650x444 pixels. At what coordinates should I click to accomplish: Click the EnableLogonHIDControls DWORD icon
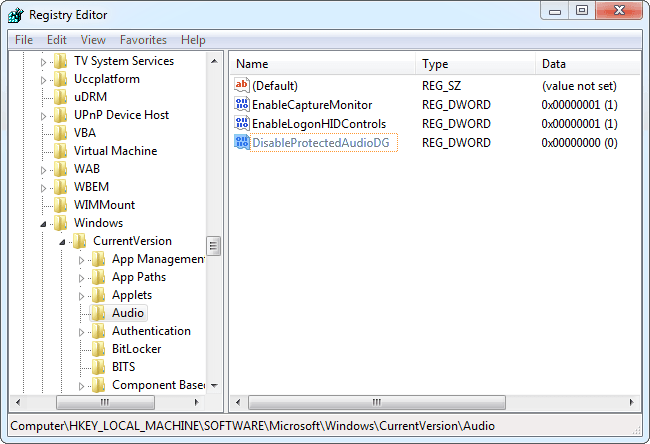click(x=242, y=124)
